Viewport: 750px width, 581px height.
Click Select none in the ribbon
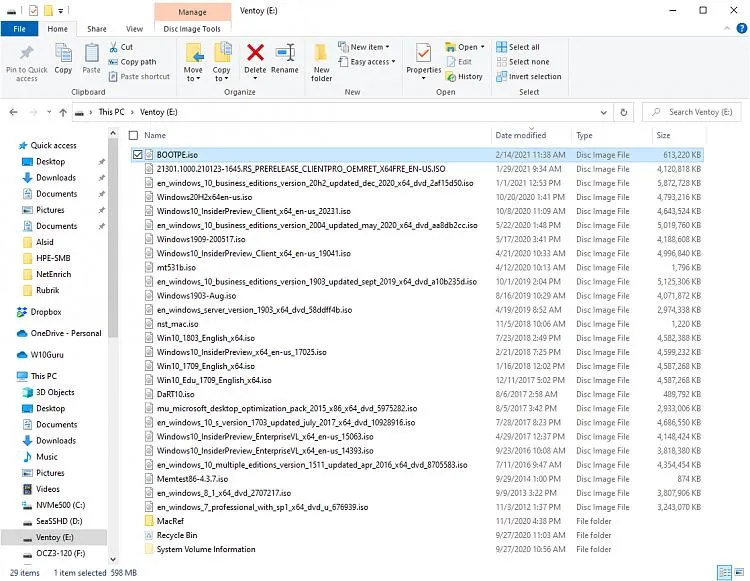coord(523,62)
